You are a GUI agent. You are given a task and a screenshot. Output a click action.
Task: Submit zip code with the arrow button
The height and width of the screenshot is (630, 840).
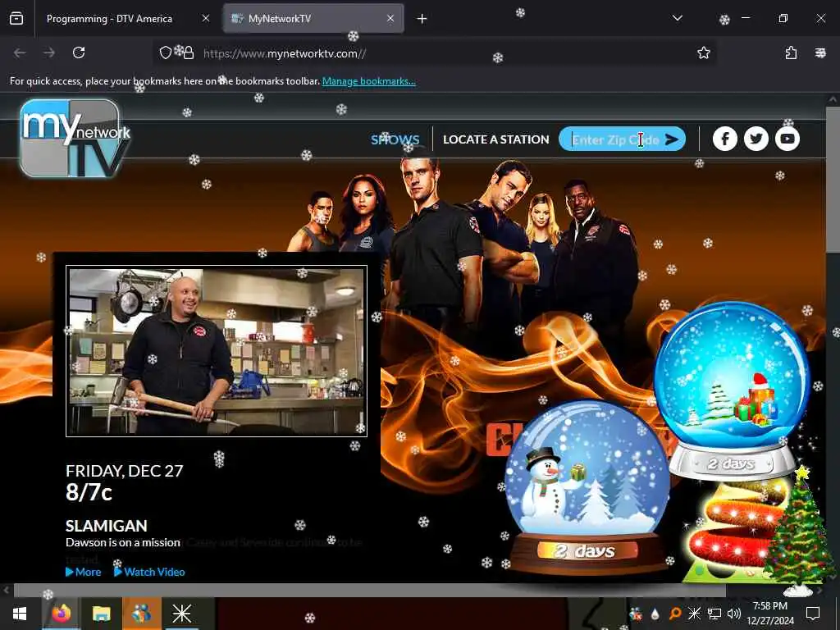coord(672,139)
